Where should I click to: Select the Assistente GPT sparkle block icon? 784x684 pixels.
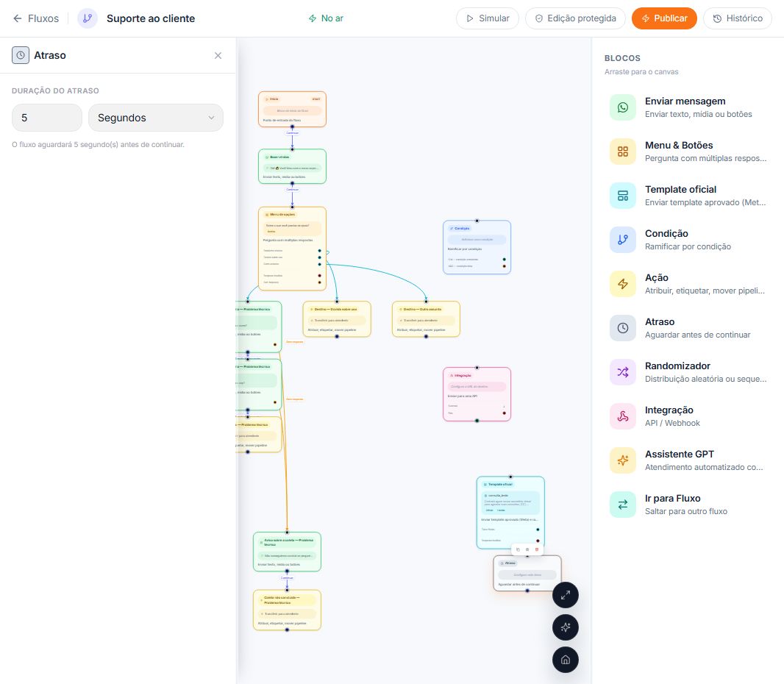622,460
